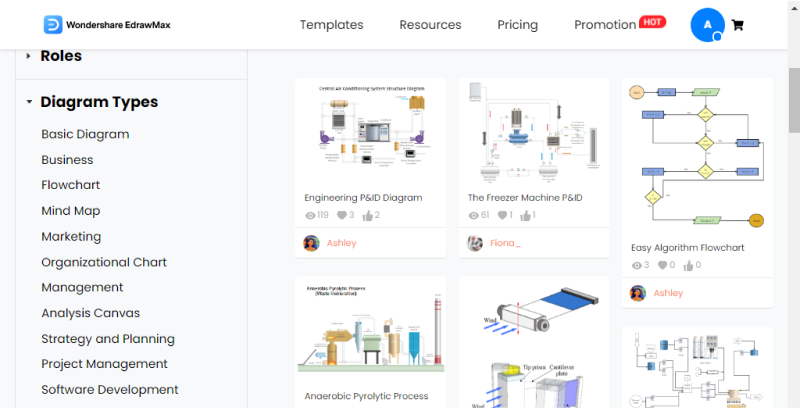Click the blue user avatar icon

(x=707, y=24)
